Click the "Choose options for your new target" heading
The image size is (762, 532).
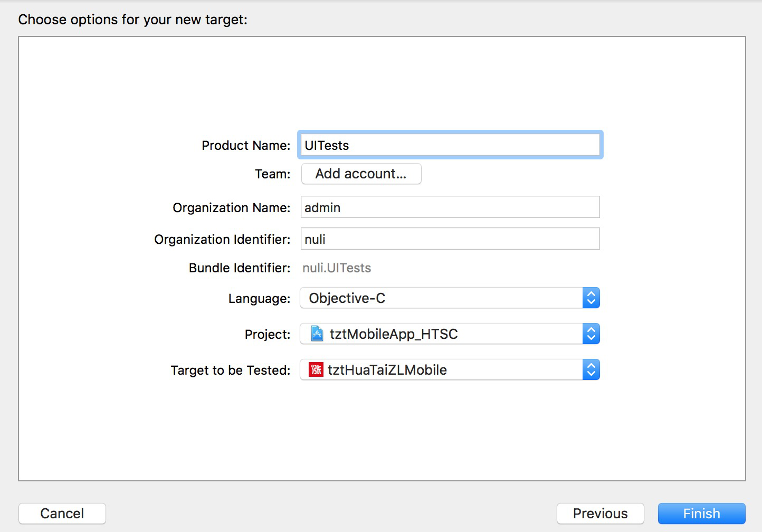coord(132,20)
